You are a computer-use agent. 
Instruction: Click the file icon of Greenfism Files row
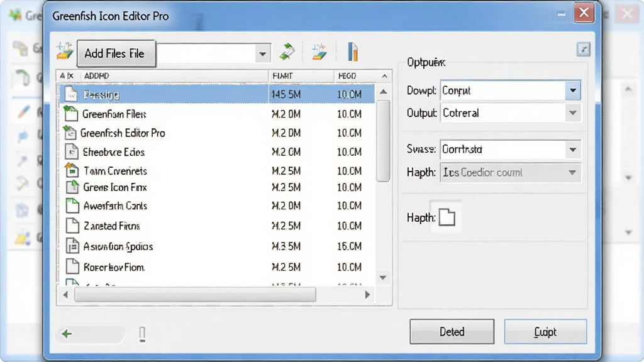[70, 114]
